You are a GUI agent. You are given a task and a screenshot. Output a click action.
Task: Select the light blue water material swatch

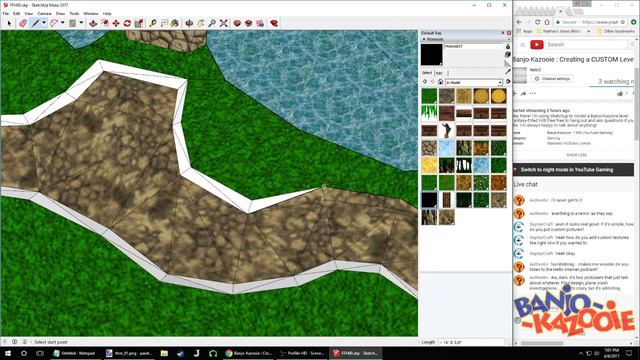pos(447,148)
